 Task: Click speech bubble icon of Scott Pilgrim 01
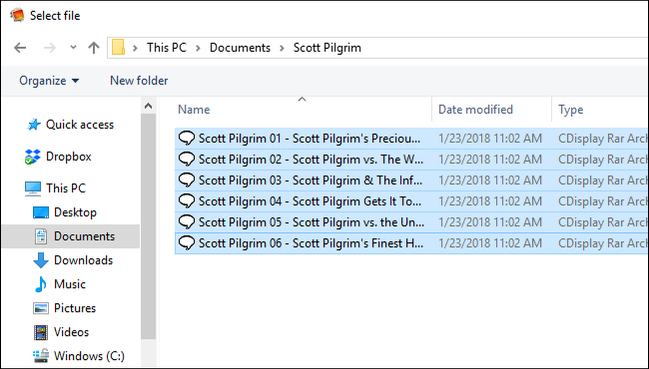tap(187, 138)
